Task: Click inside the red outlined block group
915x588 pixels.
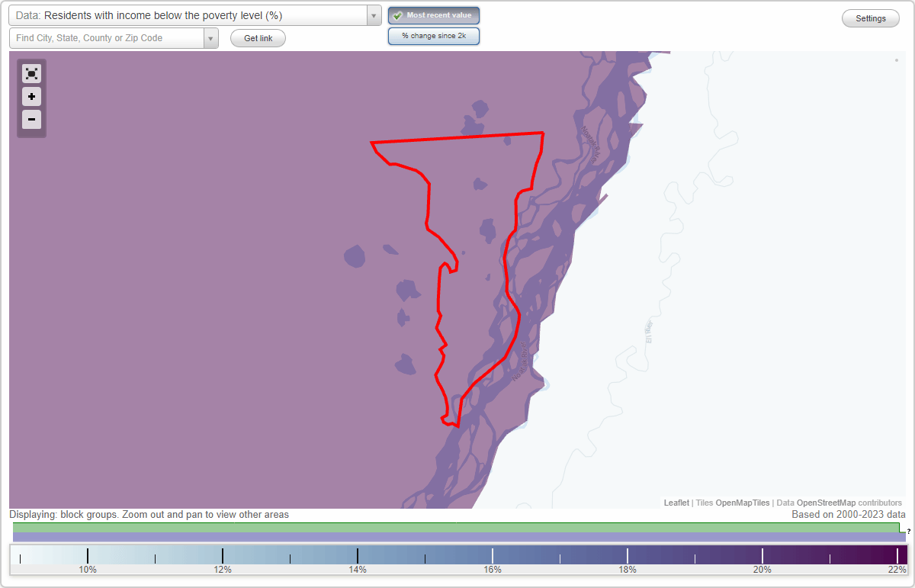Action: (473, 229)
